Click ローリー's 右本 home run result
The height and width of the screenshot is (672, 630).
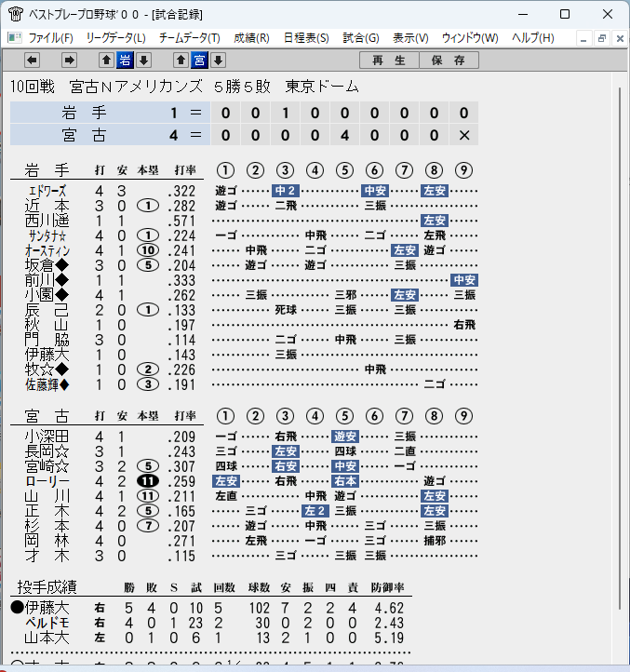(x=345, y=481)
